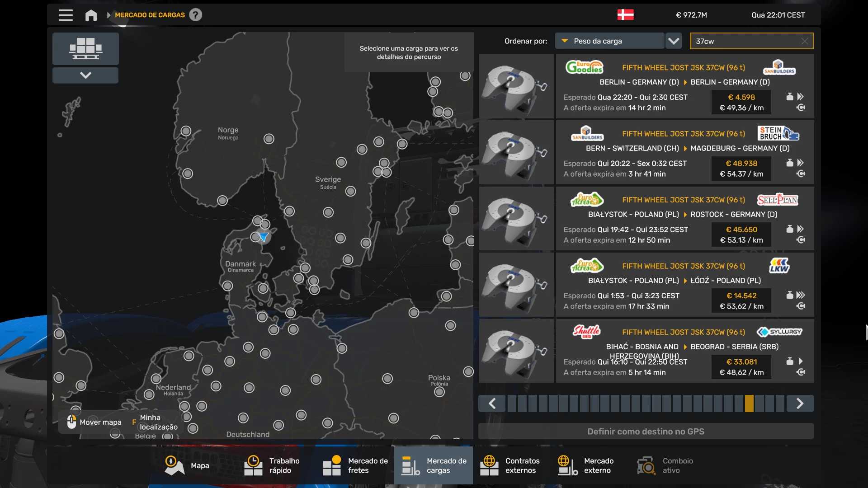
Task: Go to the home screen icon
Action: coord(91,15)
